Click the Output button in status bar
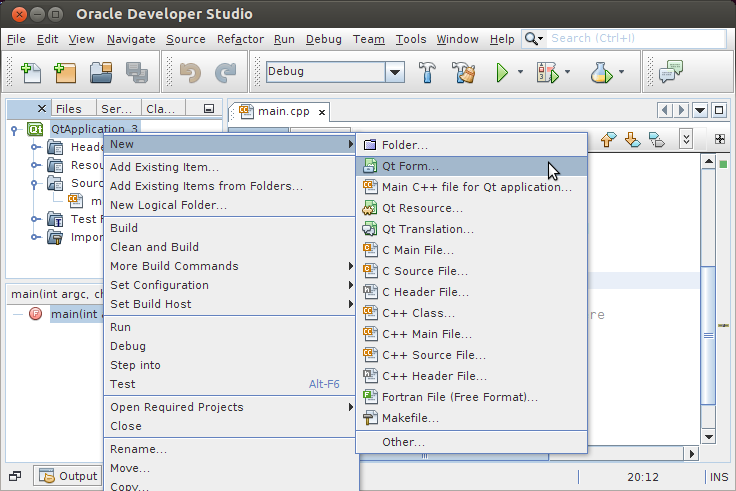 pyautogui.click(x=67, y=476)
